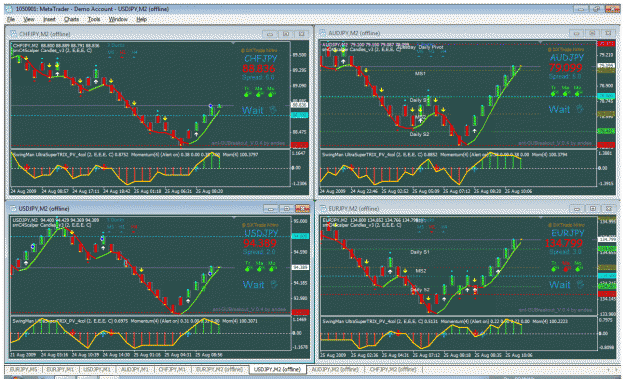This screenshot has height=379, width=625.
Task: Click the Wait label in the AUDJPY chart
Action: point(559,109)
